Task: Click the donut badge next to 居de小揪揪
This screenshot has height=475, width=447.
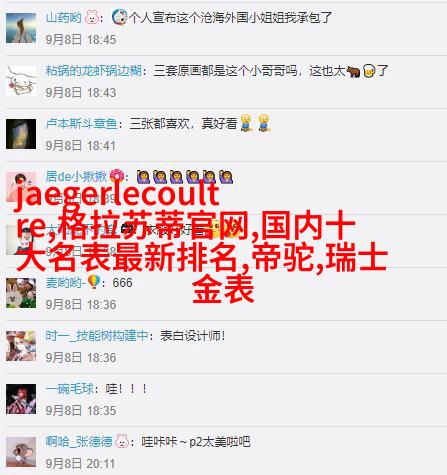Action: pyautogui.click(x=116, y=176)
